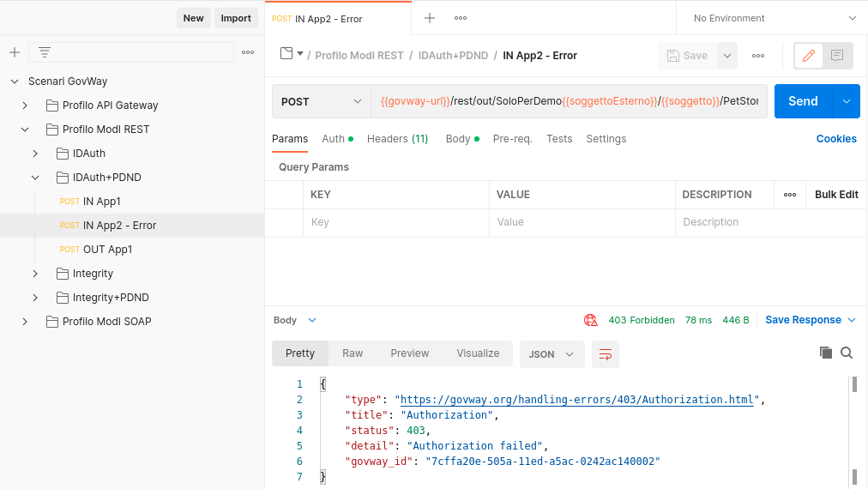Click the plus icon to create new collection
Image resolution: width=868 pixels, height=489 pixels.
pyautogui.click(x=15, y=52)
